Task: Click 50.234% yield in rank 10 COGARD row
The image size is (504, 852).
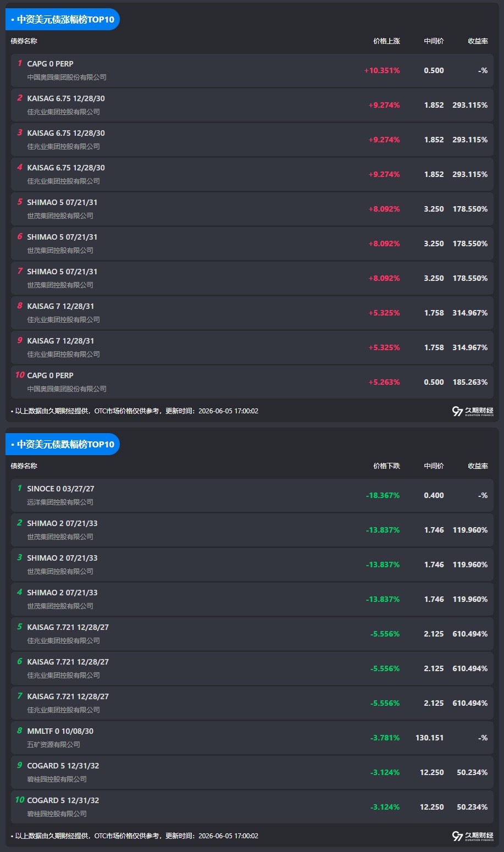Action: pos(472,807)
